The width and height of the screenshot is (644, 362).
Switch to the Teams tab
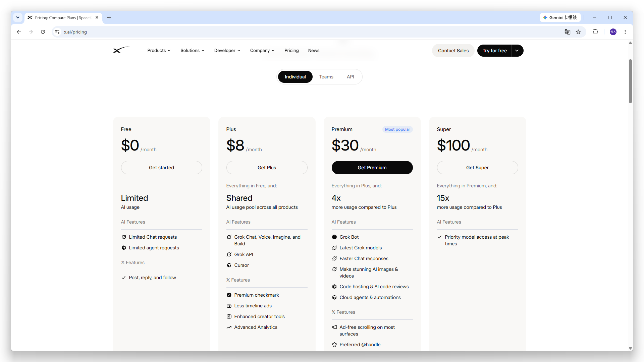[x=326, y=77]
